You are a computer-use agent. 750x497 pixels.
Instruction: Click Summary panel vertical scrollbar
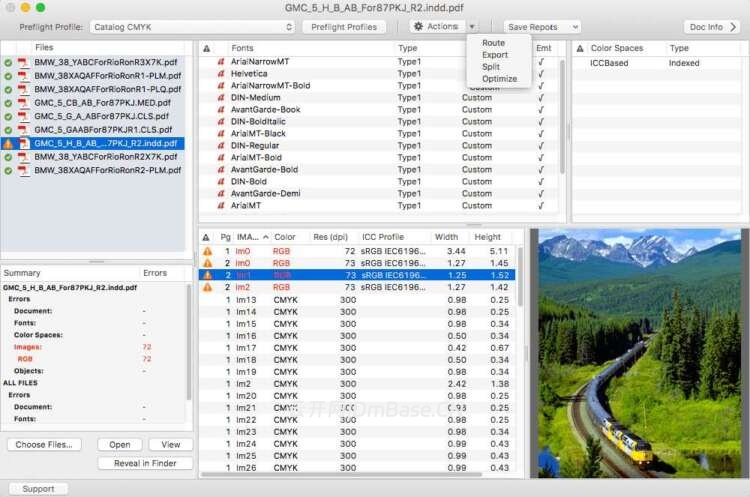(x=189, y=342)
